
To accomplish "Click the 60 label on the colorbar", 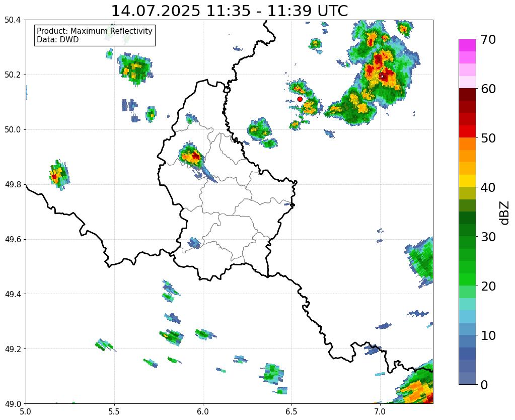I will click(488, 89).
